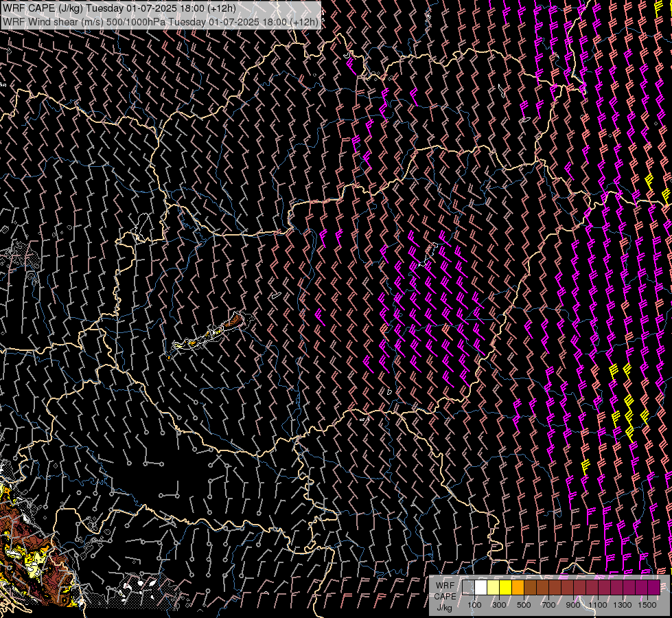Viewport: 672px width, 618px height.
Task: Click the WRF CAPE Tuesday 18:00 title line
Action: point(119,8)
